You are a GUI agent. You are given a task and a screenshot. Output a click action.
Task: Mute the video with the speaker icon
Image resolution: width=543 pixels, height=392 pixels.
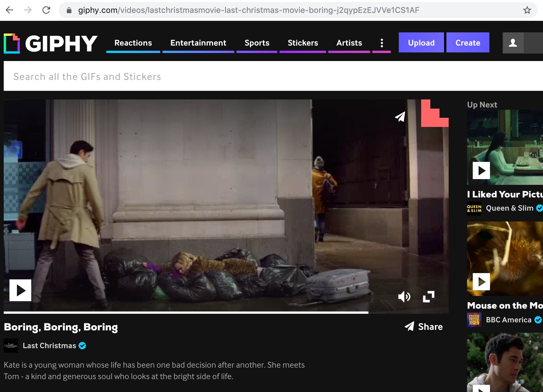point(404,297)
